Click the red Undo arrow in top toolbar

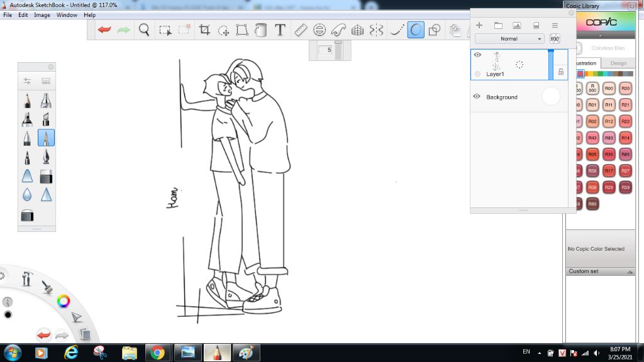104,30
